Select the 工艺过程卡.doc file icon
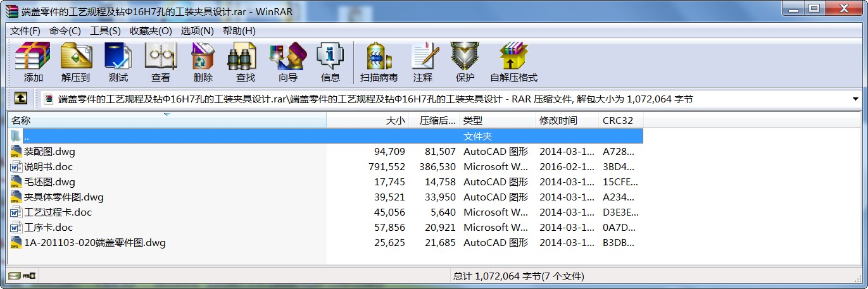868x289 pixels. coord(16,212)
